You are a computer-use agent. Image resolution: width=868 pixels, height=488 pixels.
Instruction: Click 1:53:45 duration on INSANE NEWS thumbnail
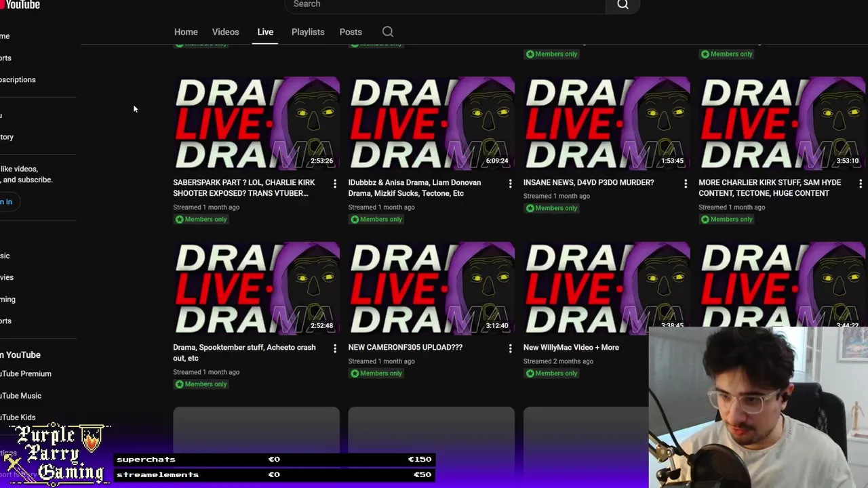[x=672, y=161]
